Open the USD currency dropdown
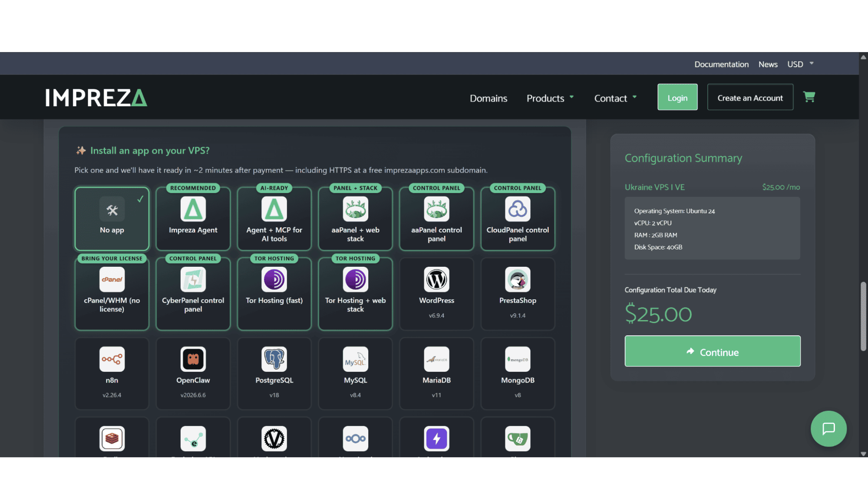Viewport: 868px width, 488px height. pyautogui.click(x=800, y=64)
